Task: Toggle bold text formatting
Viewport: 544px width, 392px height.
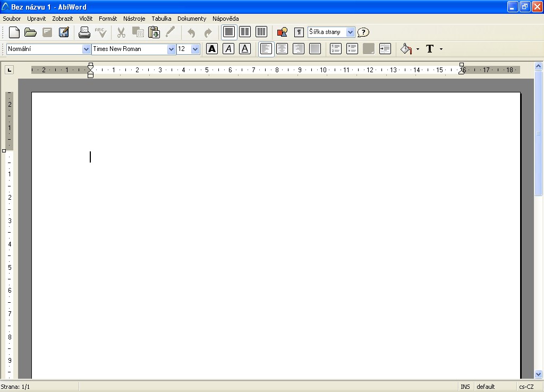Action: tap(212, 49)
